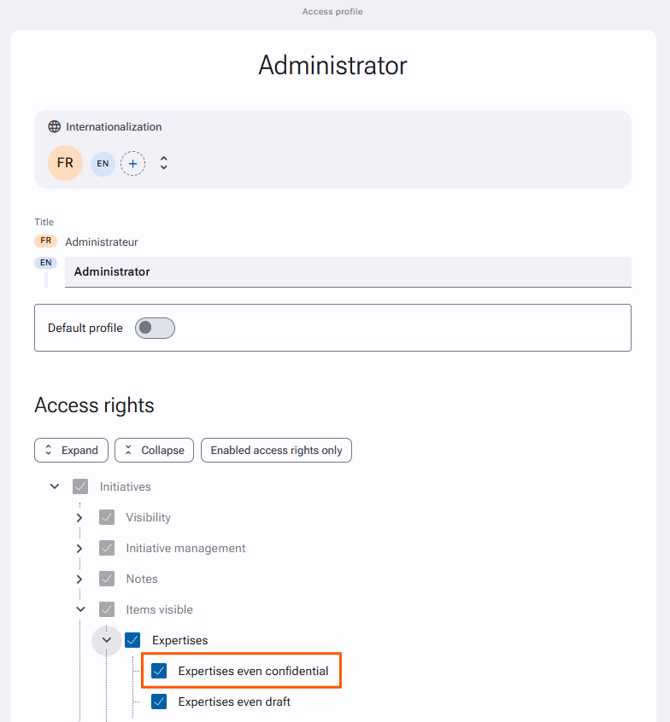The image size is (670, 722).
Task: Collapse the Items visible node
Action: [x=81, y=609]
